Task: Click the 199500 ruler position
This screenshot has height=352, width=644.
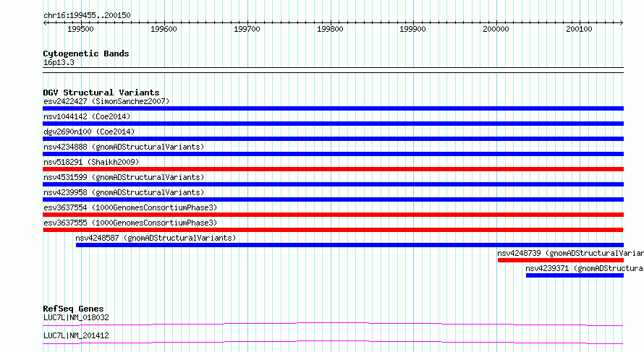Action: pyautogui.click(x=80, y=29)
